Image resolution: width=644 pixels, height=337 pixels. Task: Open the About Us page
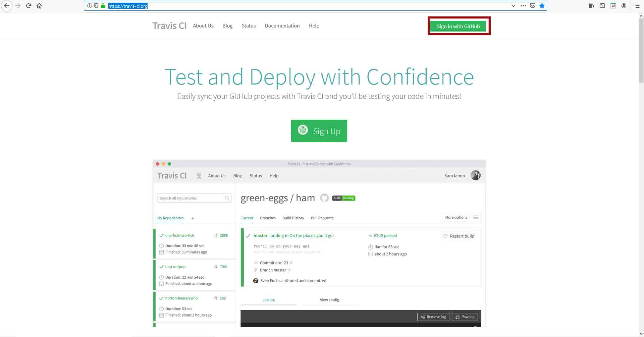tap(203, 25)
